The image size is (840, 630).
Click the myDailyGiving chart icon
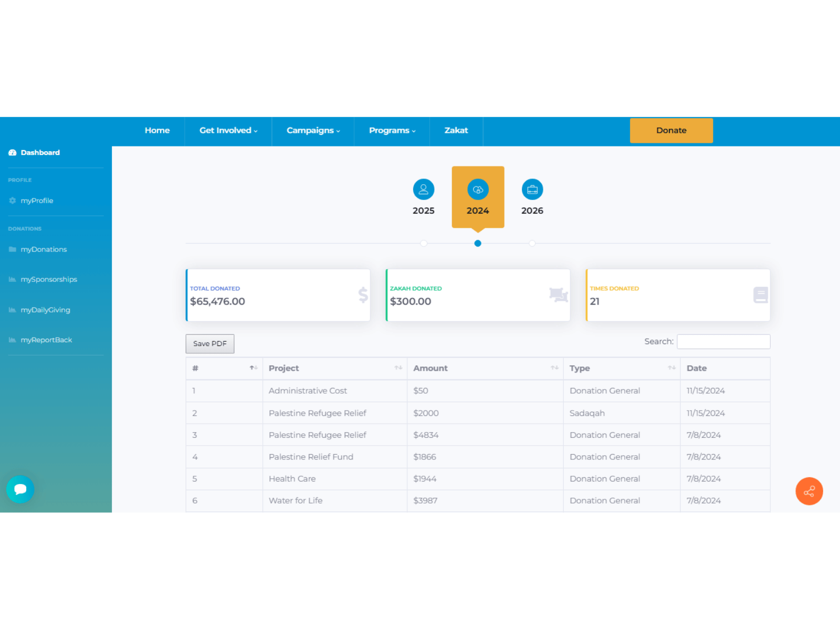coord(13,310)
